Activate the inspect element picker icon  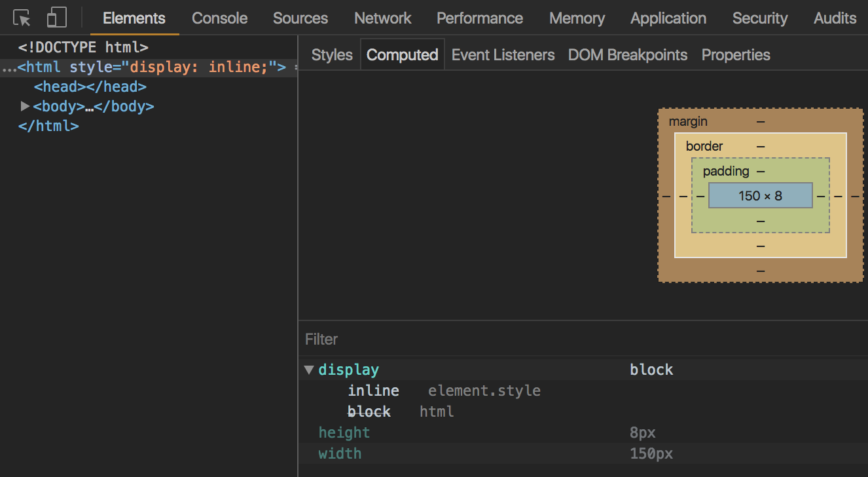tap(22, 18)
